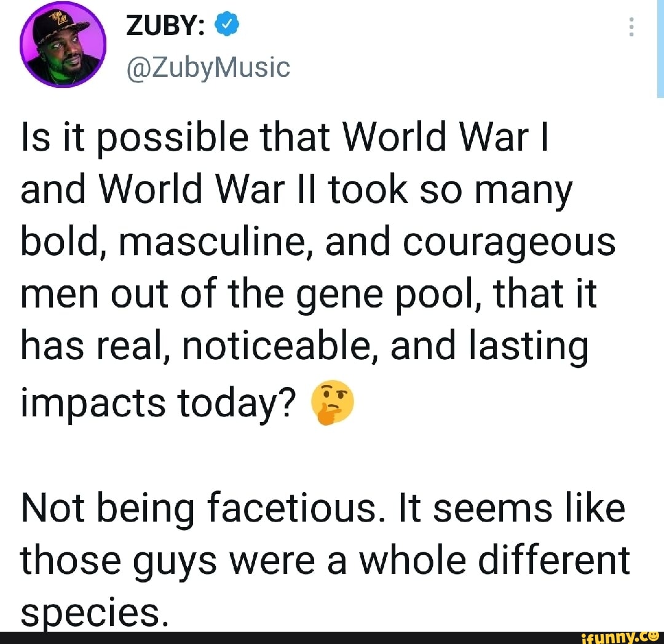This screenshot has height=644, width=664.
Task: Open ZUBY's profile picture
Action: (63, 45)
